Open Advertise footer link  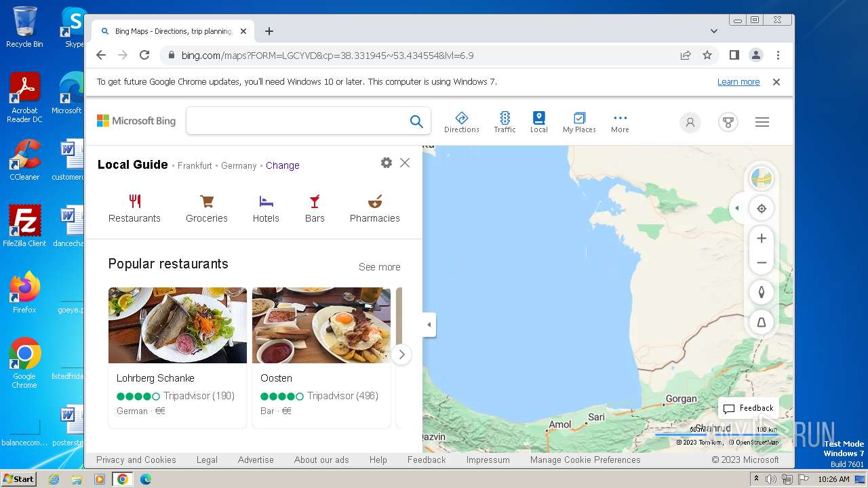pos(256,460)
